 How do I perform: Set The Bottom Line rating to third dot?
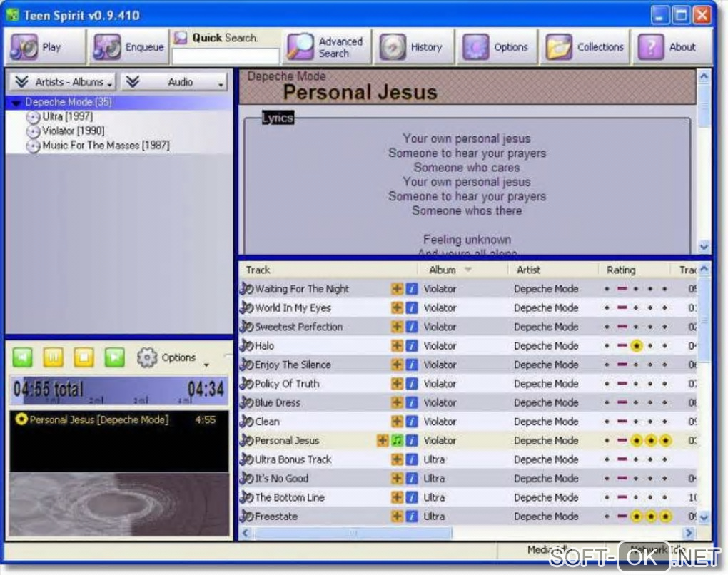pyautogui.click(x=636, y=497)
